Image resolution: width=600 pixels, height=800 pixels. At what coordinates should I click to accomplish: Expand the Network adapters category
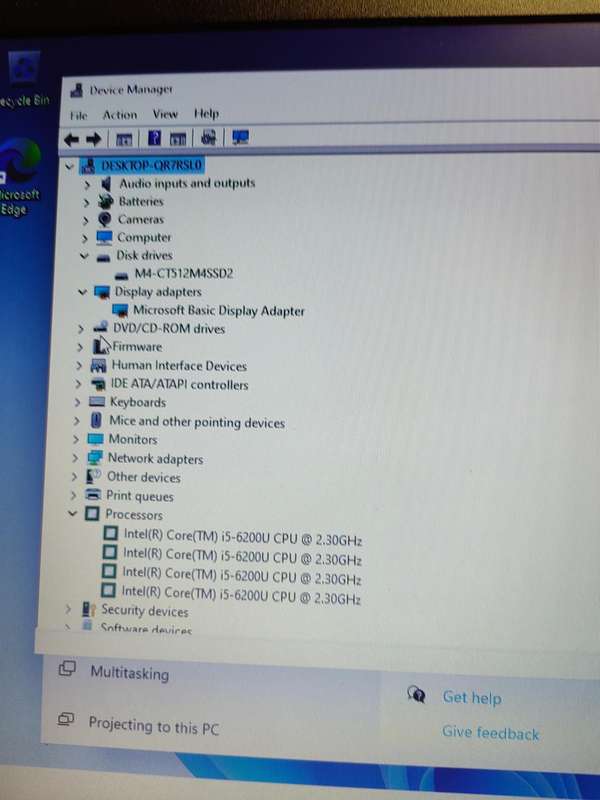click(75, 458)
